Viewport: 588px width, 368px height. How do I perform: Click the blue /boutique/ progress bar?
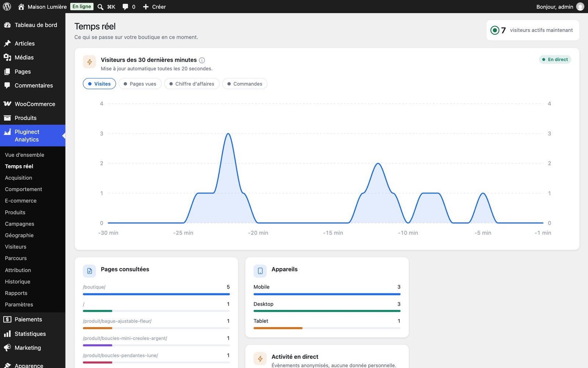(157, 294)
